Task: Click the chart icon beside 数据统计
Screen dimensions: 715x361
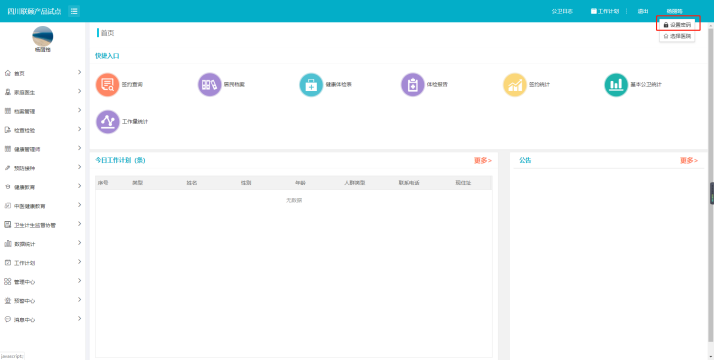Action: 7,244
